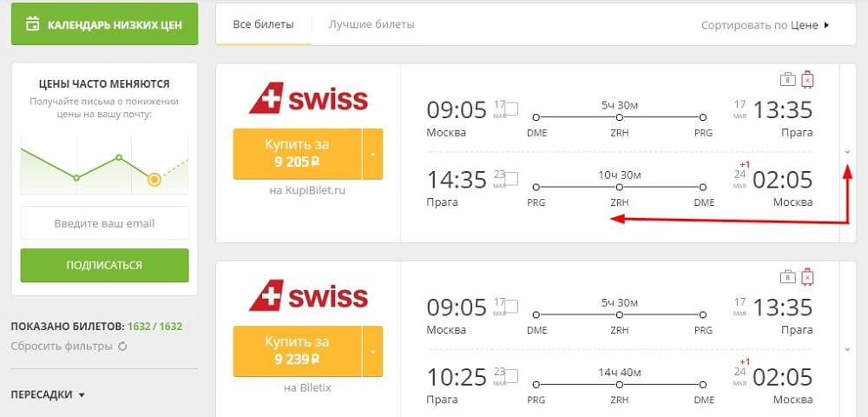The width and height of the screenshot is (868, 417).
Task: Open the price dropdown arrow beside Купить за 9 205 ₽
Action: tap(372, 154)
